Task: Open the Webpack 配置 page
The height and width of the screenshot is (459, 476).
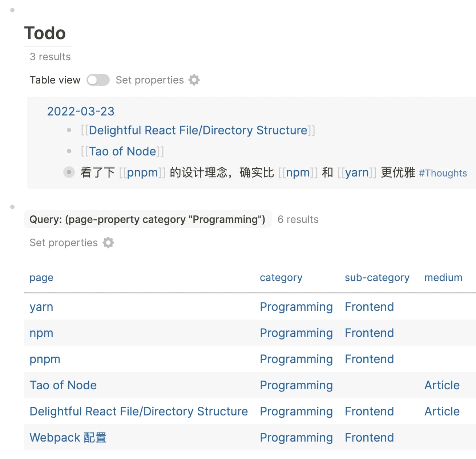Action: [x=68, y=438]
